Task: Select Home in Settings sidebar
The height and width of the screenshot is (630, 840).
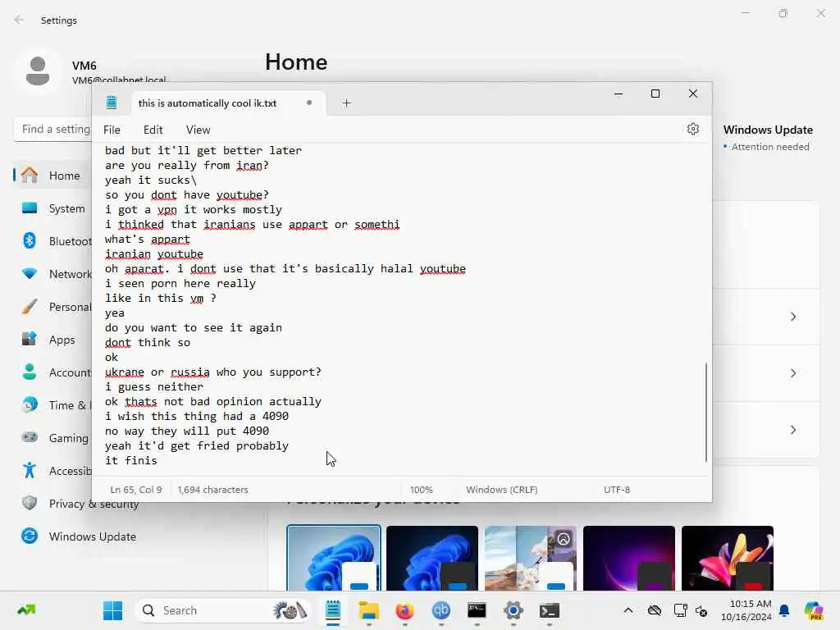Action: pyautogui.click(x=52, y=176)
